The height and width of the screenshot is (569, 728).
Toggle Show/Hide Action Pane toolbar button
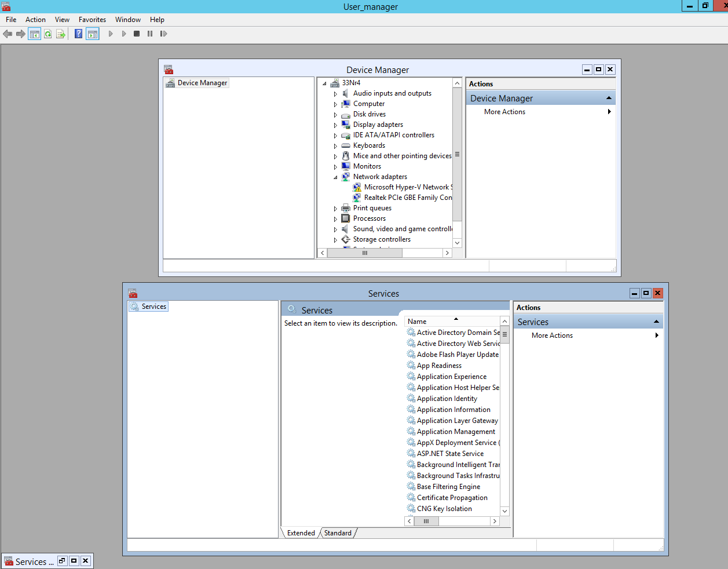click(93, 34)
